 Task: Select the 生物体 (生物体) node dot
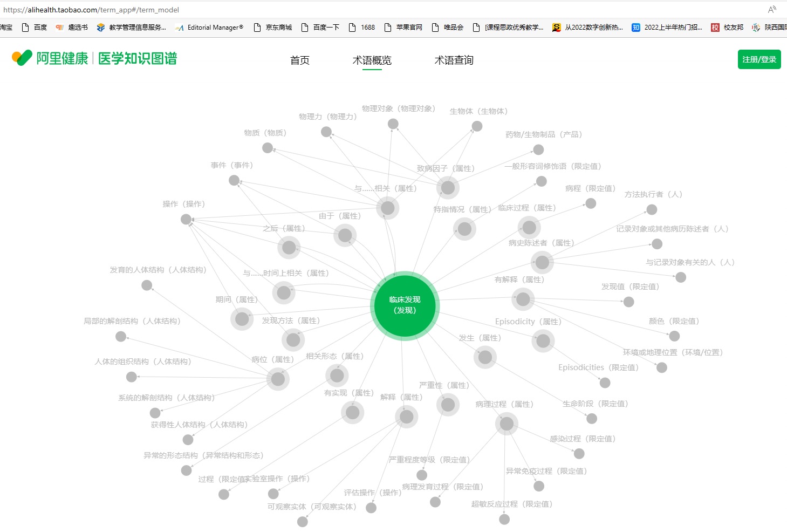tap(477, 126)
